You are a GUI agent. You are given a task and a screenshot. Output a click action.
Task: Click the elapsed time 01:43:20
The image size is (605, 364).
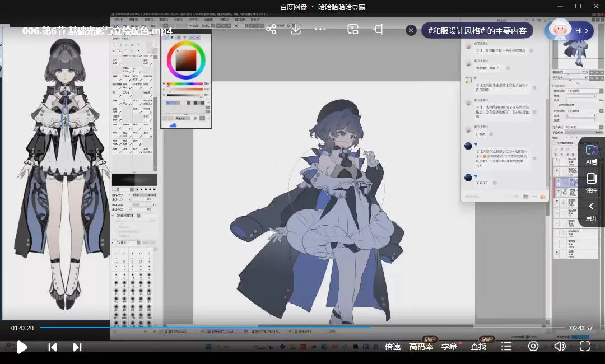22,328
